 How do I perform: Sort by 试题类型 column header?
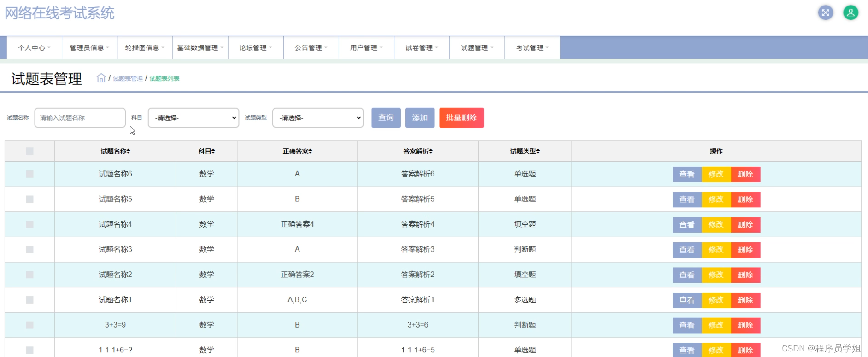pos(525,151)
